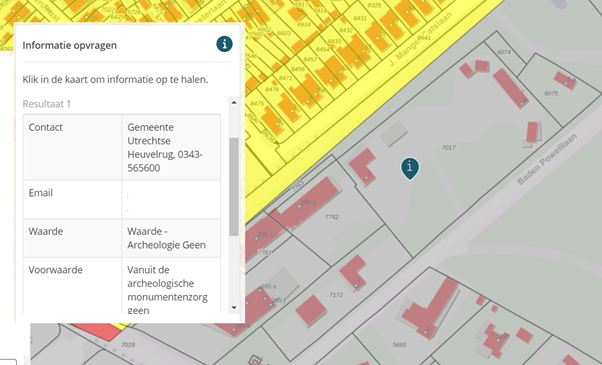Click the 'Baden Powelllaan' street label
Viewport: 602px width, 365px height.
point(547,159)
